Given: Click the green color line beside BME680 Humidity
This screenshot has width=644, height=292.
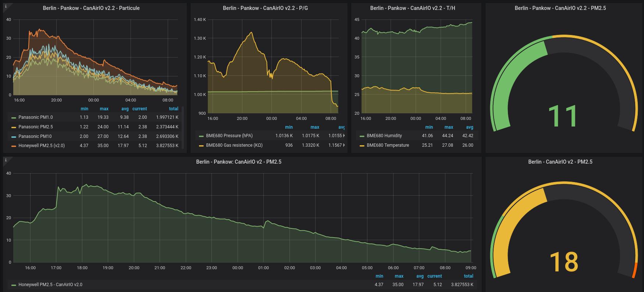Looking at the screenshot, I should 362,136.
